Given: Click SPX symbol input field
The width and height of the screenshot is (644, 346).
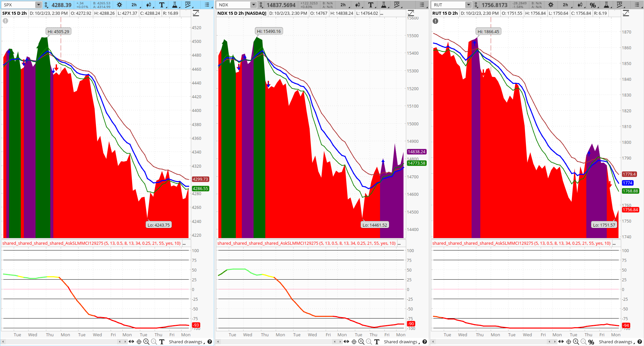Looking at the screenshot, I should (x=19, y=5).
